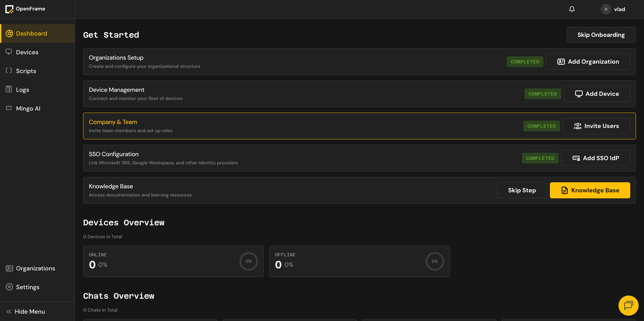Click the Add Organization button
This screenshot has width=644, height=321.
[x=588, y=62]
